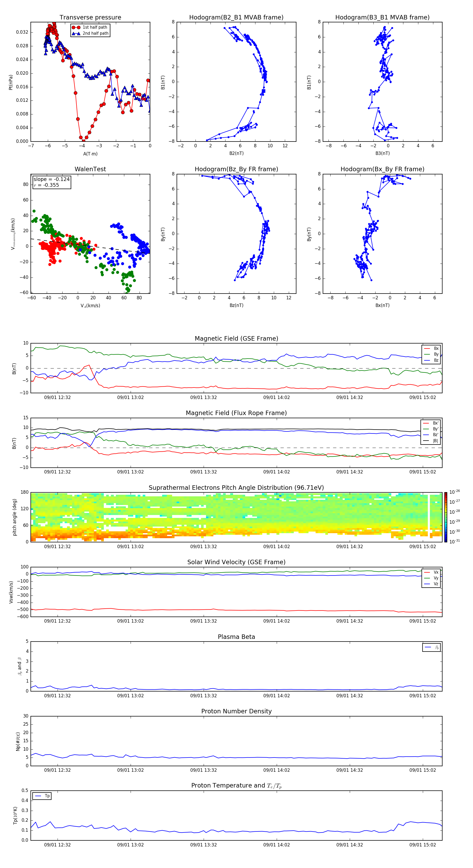This screenshot has width=473, height=868.
Task: Click "09/01 14:02" tick under Plasma Beta plot
Action: tap(276, 696)
